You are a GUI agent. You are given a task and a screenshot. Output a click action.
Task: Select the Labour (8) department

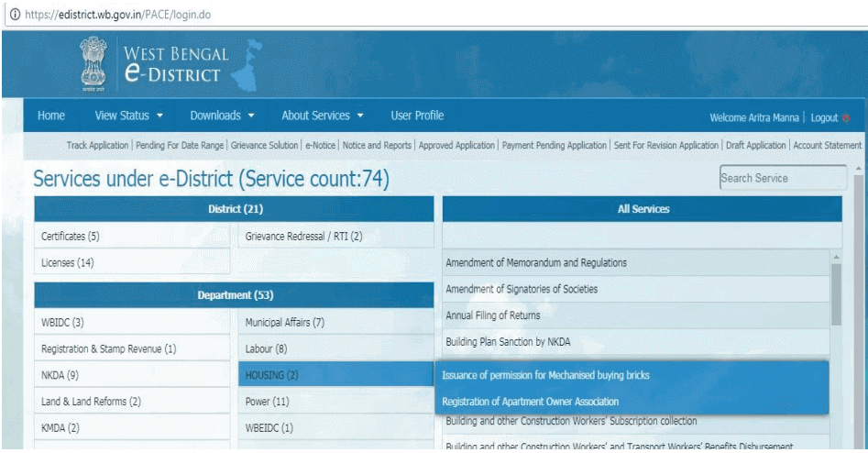point(336,348)
